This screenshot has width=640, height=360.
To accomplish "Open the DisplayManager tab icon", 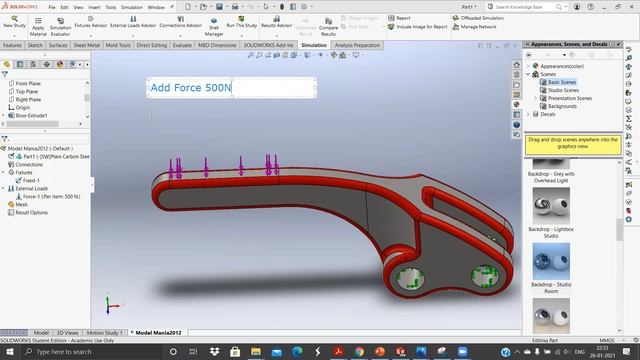I will (60, 64).
